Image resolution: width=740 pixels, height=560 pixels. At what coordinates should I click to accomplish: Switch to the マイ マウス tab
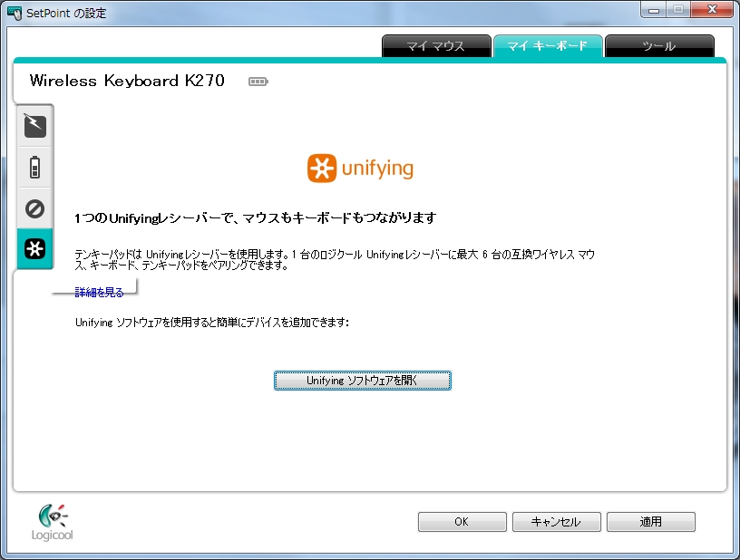436,46
